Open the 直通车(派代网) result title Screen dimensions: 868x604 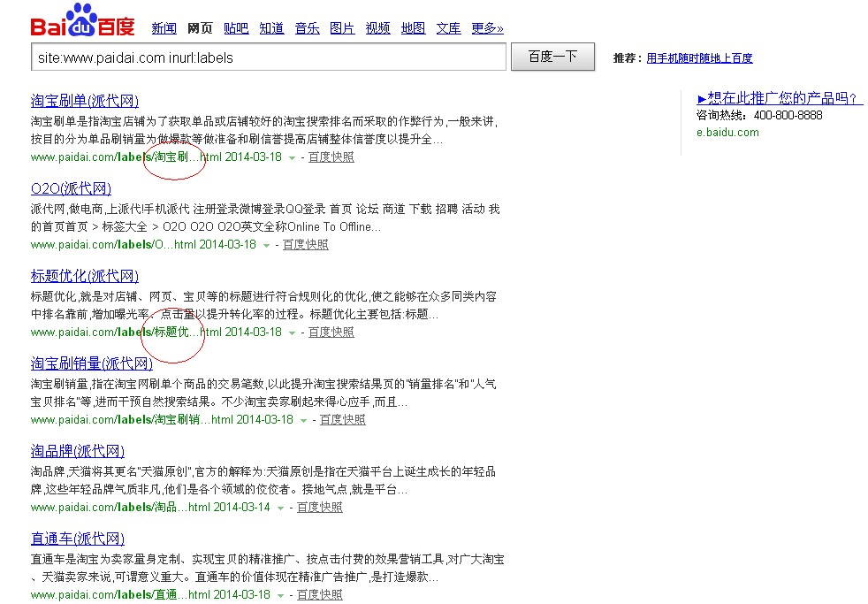(78, 539)
